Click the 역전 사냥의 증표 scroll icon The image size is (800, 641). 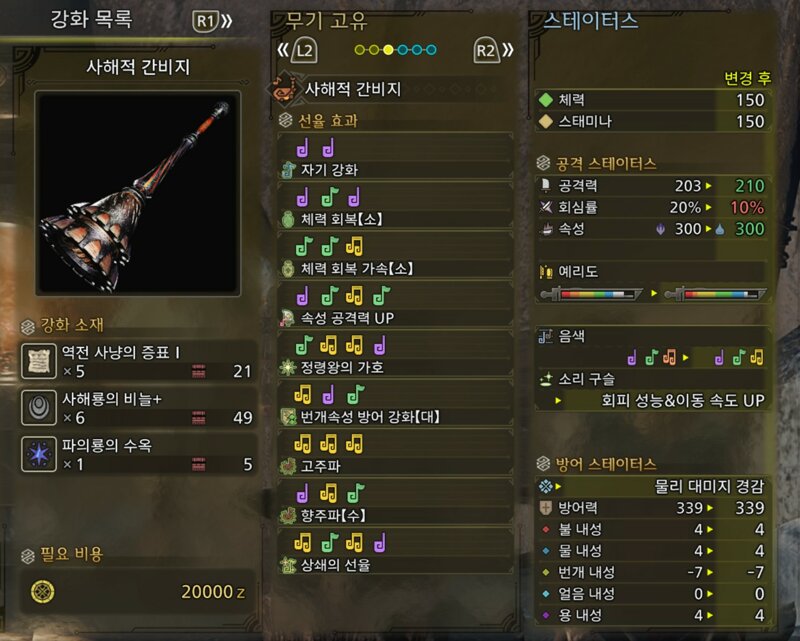[39, 361]
